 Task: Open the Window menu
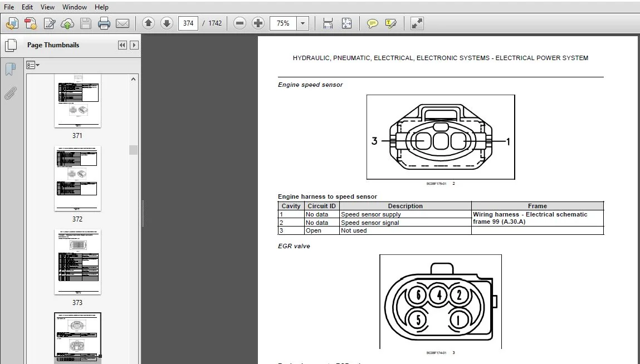click(x=74, y=7)
